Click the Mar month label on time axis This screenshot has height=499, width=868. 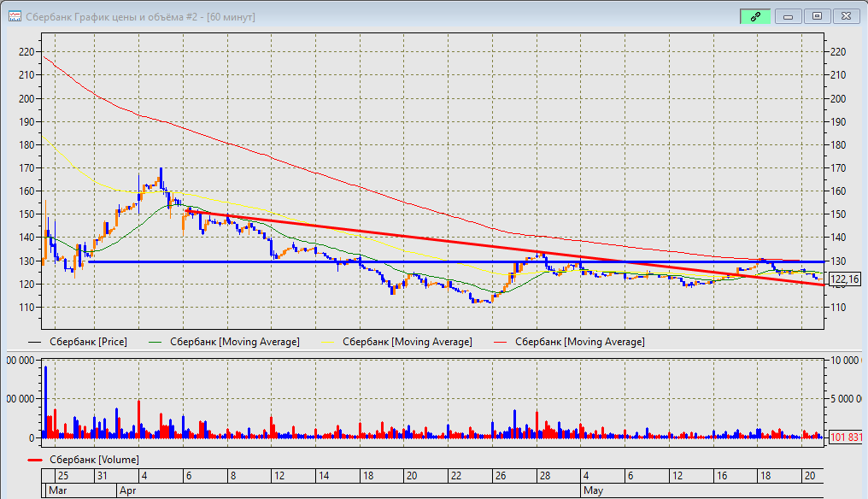pos(57,491)
